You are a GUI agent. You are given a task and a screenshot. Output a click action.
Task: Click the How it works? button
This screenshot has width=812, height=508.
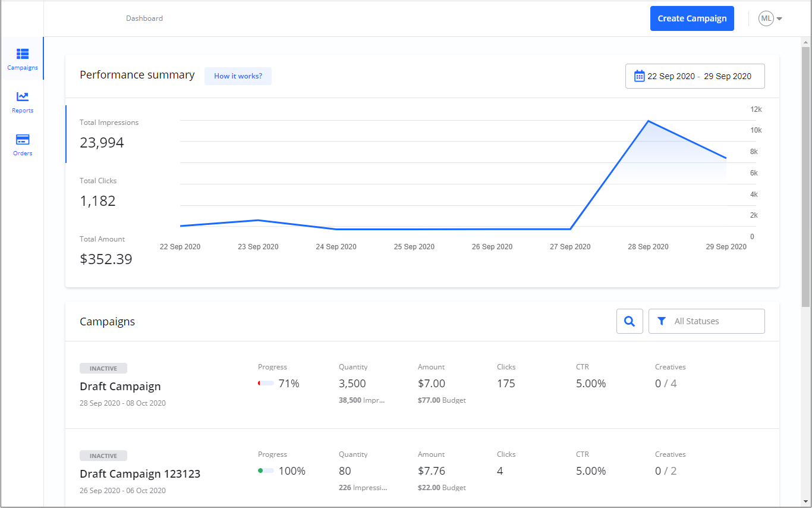pyautogui.click(x=238, y=76)
